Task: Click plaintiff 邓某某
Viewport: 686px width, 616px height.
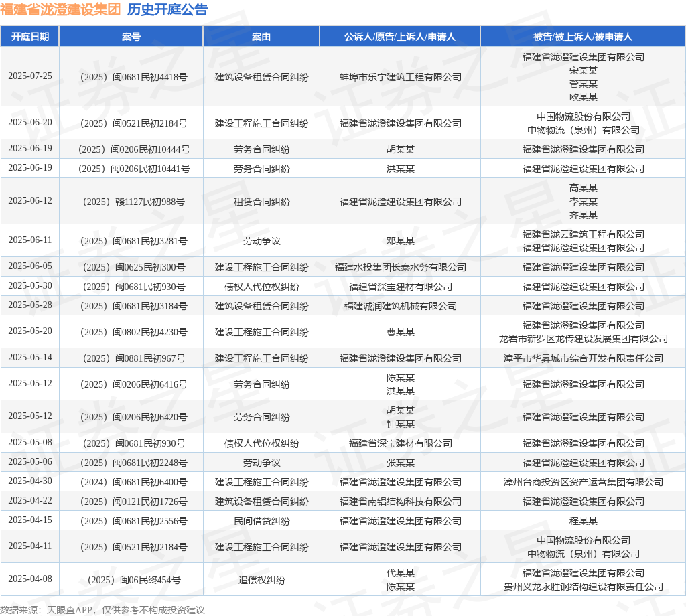Action: click(401, 241)
